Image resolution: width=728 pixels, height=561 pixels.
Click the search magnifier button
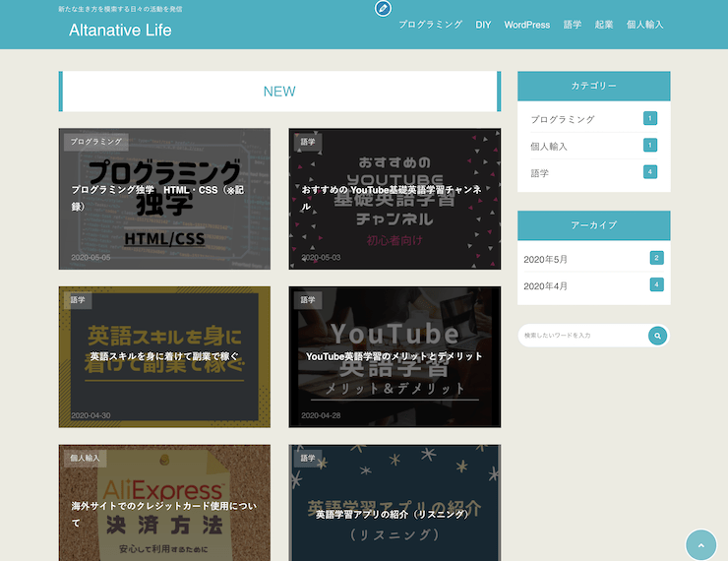pos(657,336)
